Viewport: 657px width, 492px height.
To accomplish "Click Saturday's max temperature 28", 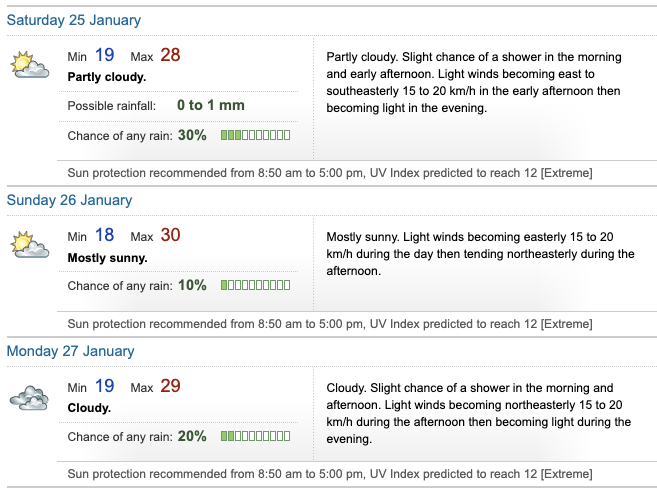I will [170, 55].
